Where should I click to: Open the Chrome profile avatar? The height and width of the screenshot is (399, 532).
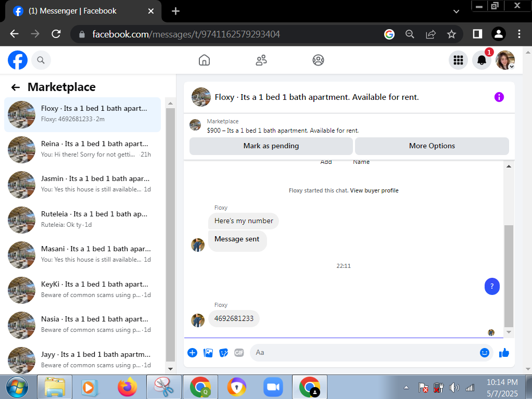tap(498, 34)
